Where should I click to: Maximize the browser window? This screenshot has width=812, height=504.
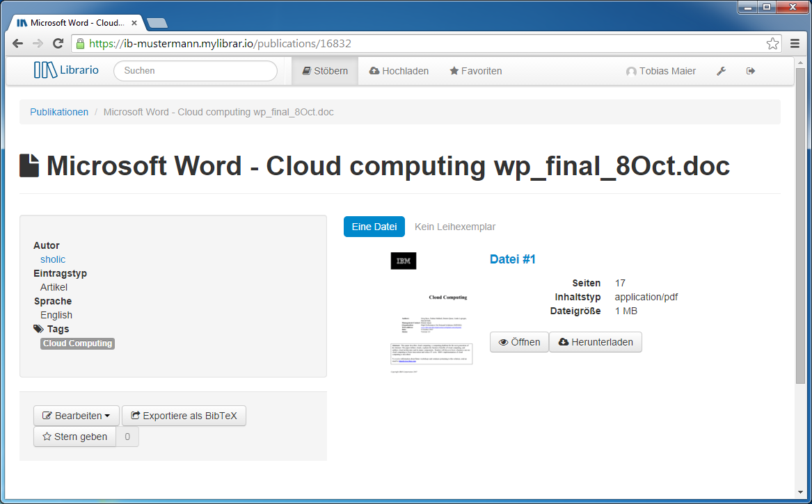767,7
